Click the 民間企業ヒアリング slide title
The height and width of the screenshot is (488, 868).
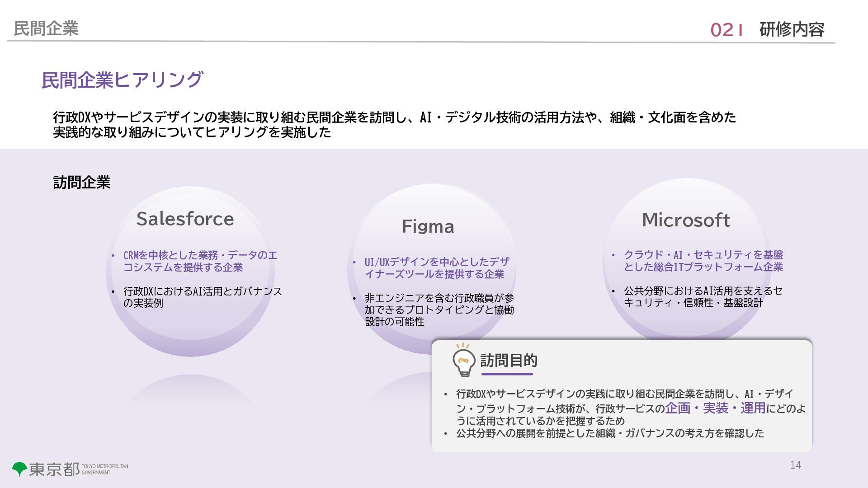pos(122,80)
